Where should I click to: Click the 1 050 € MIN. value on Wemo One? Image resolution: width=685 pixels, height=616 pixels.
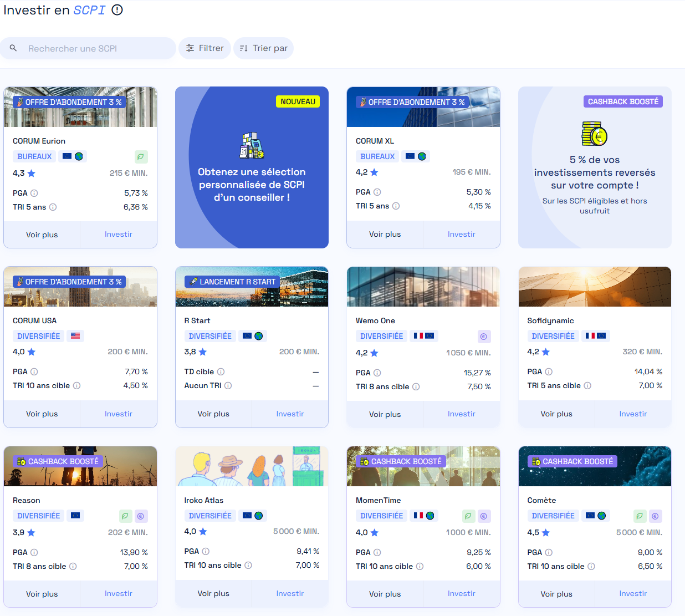tap(468, 353)
